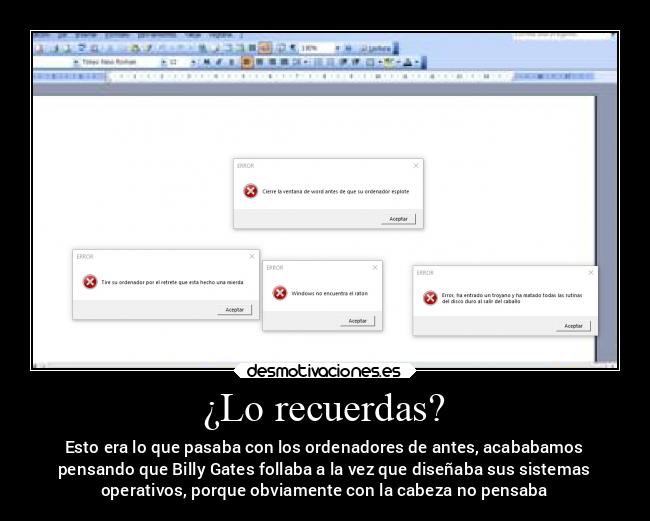
Task: Click the Decrease Indent icon
Action: [x=343, y=62]
